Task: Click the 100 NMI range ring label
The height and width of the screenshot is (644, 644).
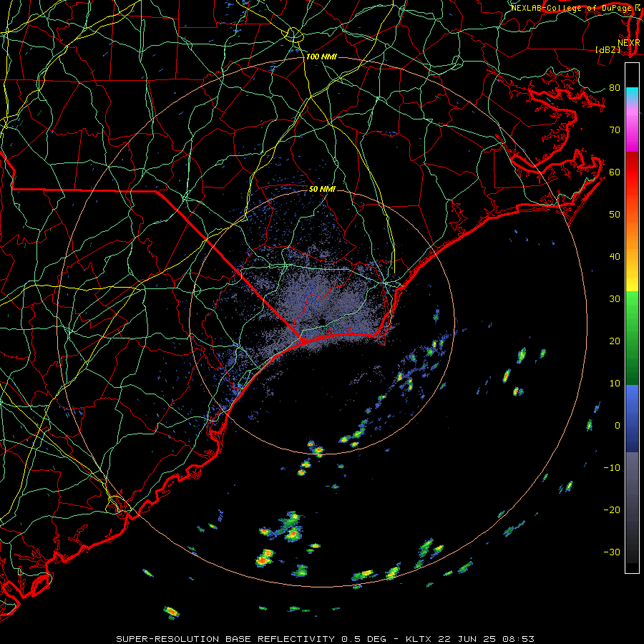Action: (x=321, y=57)
